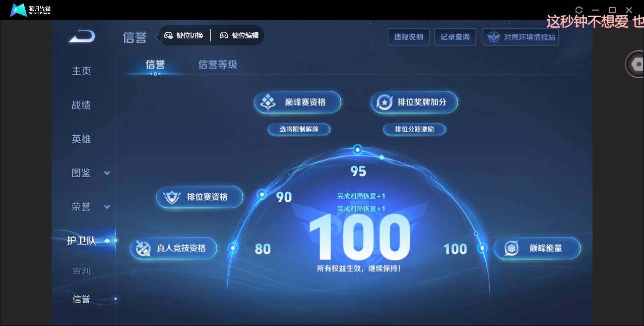
Task: Open 记录查询 button
Action: [455, 37]
